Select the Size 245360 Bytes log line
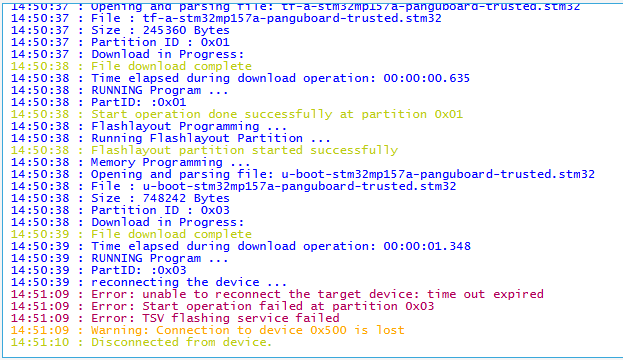Image resolution: width=623 pixels, height=360 pixels. coord(120,30)
